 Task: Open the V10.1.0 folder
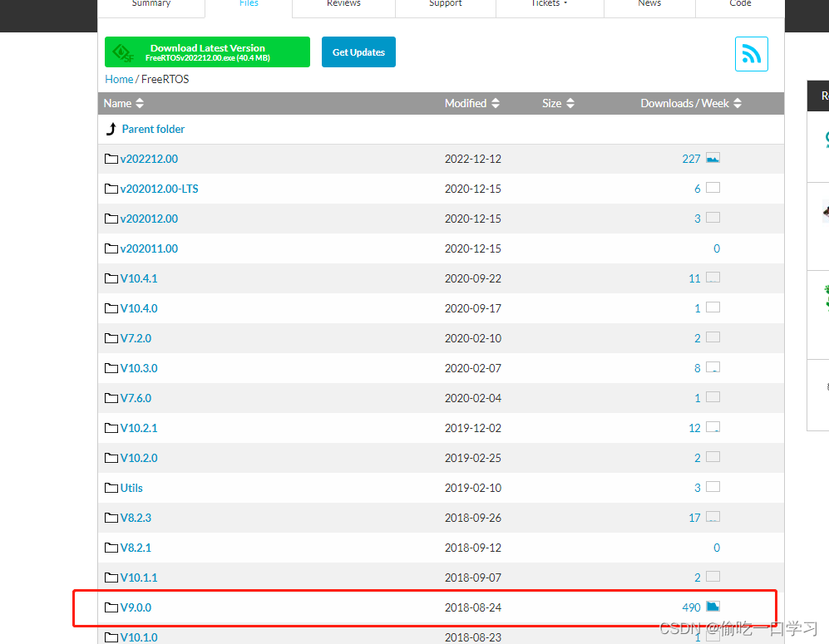[139, 637]
